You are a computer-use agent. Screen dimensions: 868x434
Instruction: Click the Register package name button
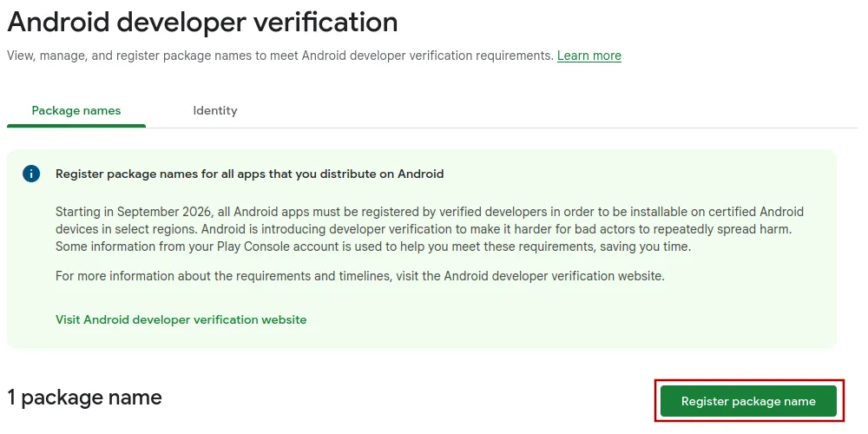(748, 401)
